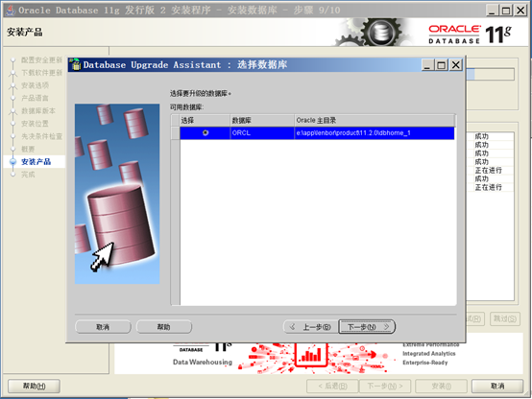
Task: Click the 数据库 column header
Action: pos(262,120)
